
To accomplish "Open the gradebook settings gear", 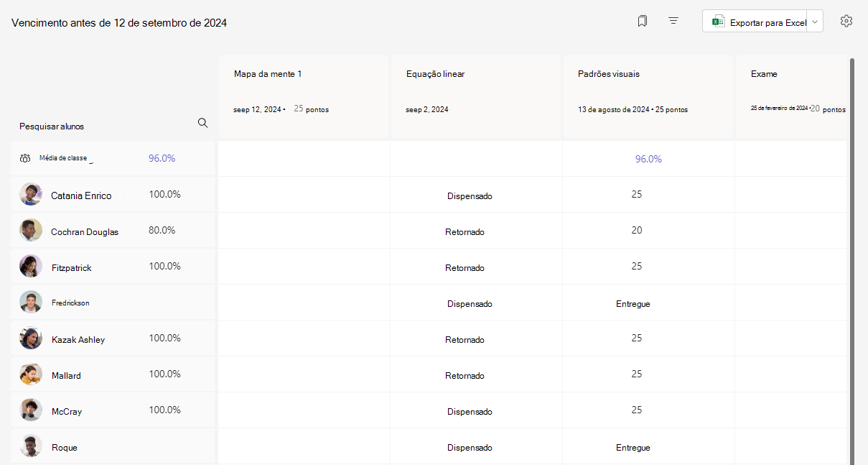I will click(846, 22).
